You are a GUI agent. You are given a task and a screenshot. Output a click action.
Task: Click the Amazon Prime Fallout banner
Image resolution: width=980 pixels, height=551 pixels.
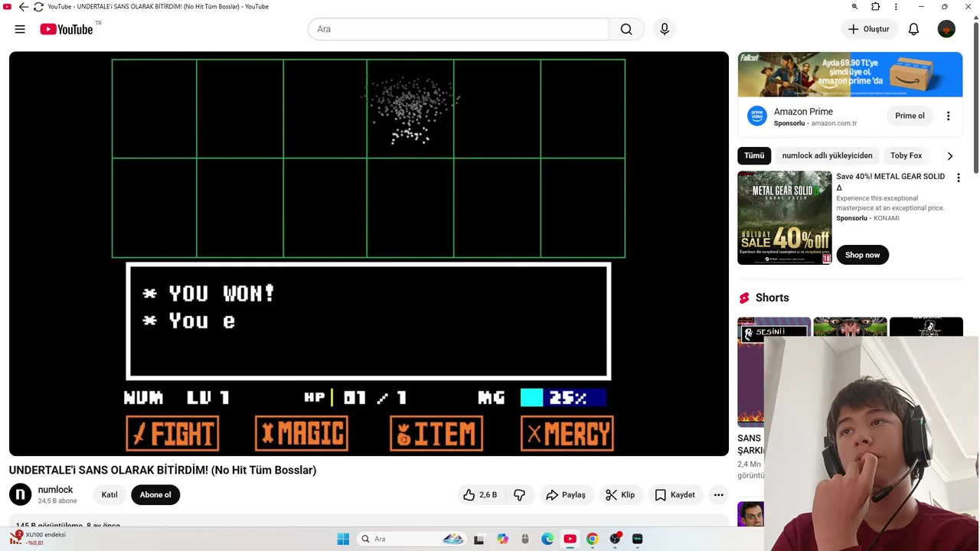(850, 74)
